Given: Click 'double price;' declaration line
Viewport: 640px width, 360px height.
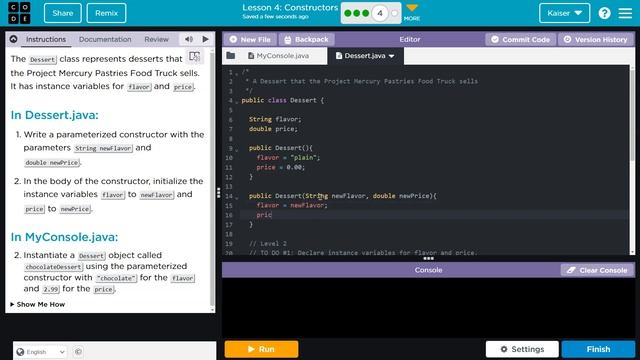Looking at the screenshot, I should click(x=273, y=129).
